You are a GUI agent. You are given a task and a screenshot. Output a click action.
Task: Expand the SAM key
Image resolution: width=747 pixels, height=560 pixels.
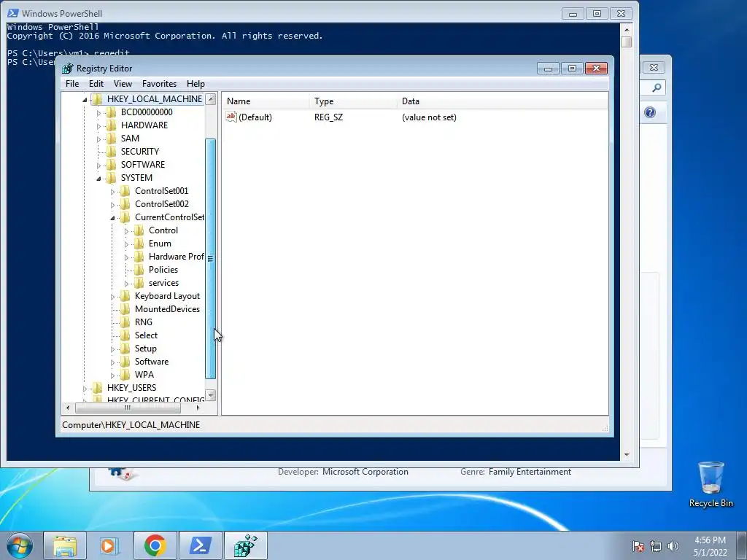point(98,139)
